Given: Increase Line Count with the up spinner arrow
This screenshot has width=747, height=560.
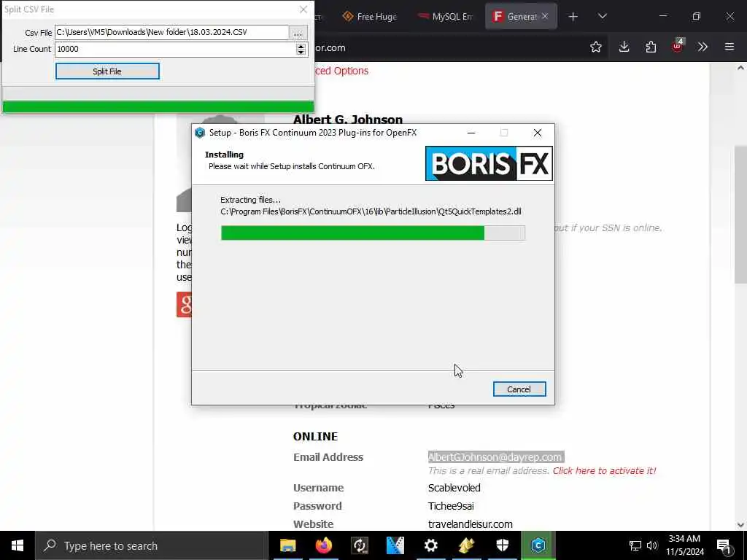Looking at the screenshot, I should (301, 46).
